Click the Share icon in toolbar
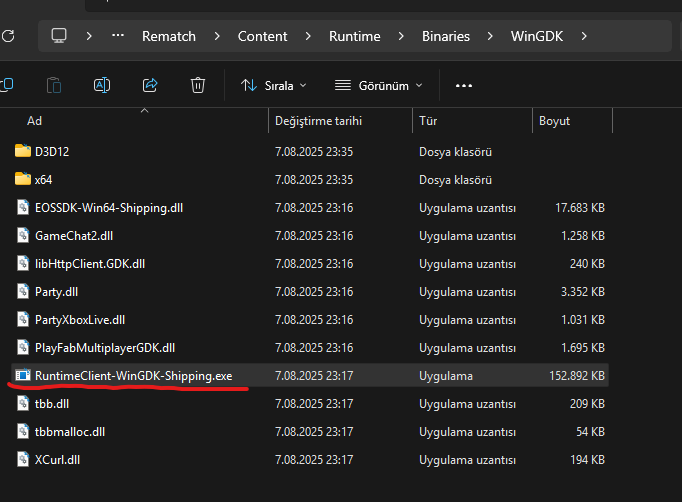682x502 pixels. (x=150, y=85)
